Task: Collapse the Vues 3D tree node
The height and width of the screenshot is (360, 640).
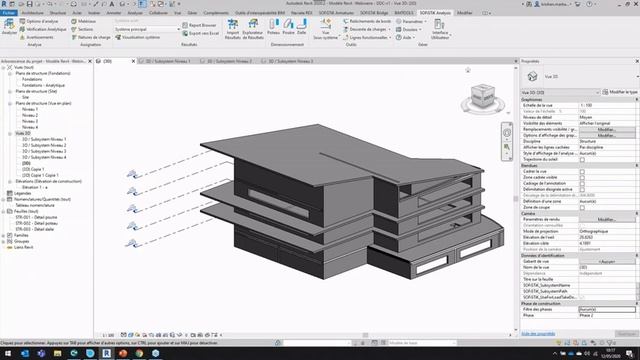Action: [10, 133]
